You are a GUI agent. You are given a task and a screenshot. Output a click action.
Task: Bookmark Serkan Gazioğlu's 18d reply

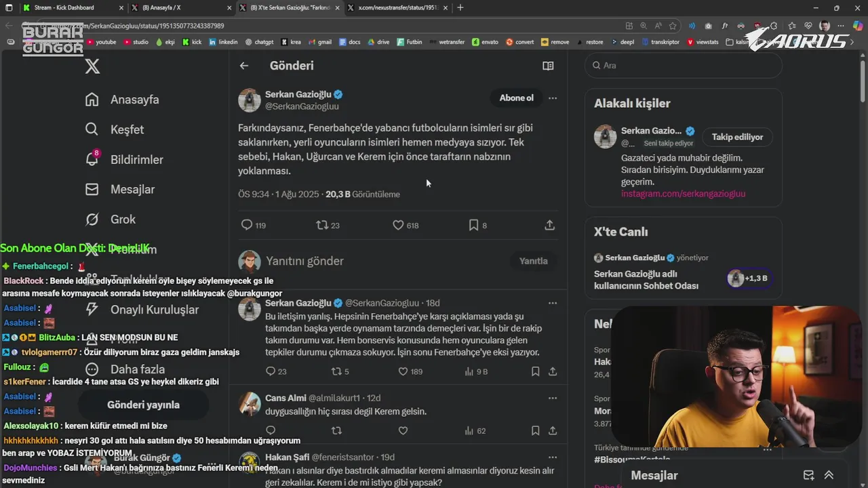click(x=535, y=371)
